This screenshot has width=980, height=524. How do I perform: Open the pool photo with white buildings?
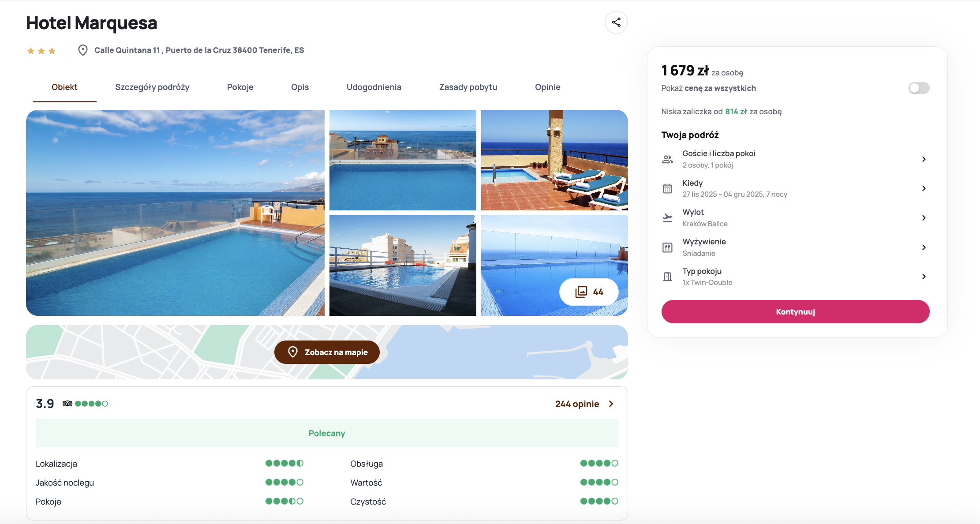tap(403, 266)
